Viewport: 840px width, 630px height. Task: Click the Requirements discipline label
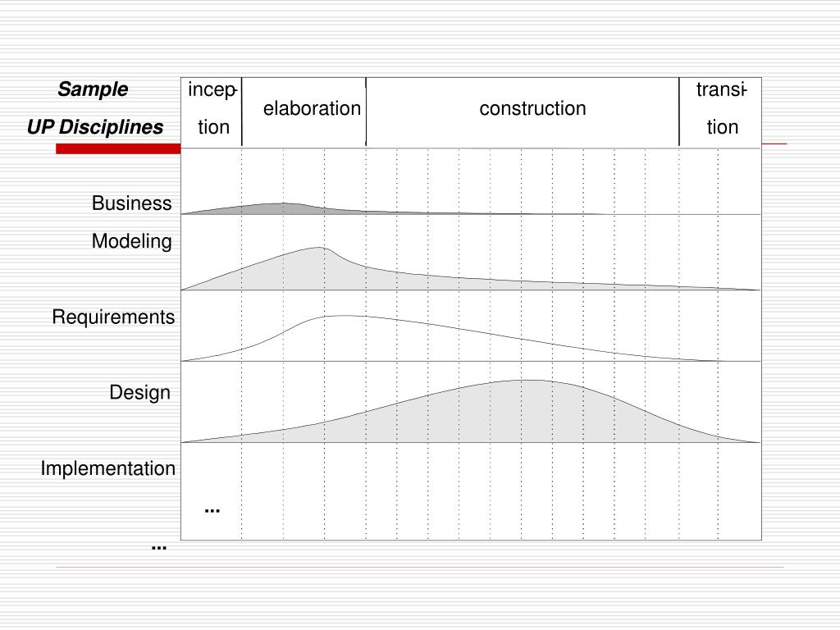click(113, 317)
